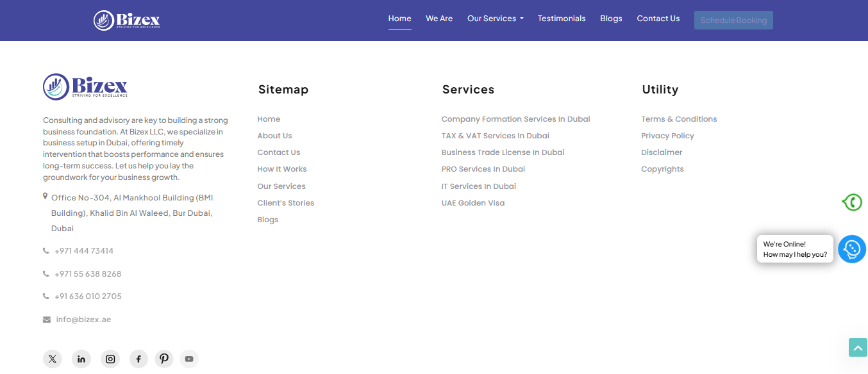Click the phone number +971 55 638 8268
This screenshot has width=868, height=374.
point(88,274)
